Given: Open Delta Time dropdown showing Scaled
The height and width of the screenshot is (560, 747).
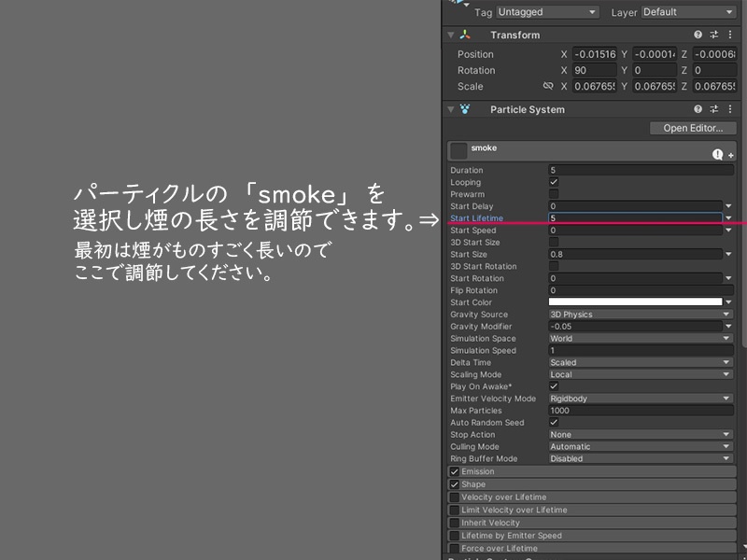Looking at the screenshot, I should click(641, 362).
